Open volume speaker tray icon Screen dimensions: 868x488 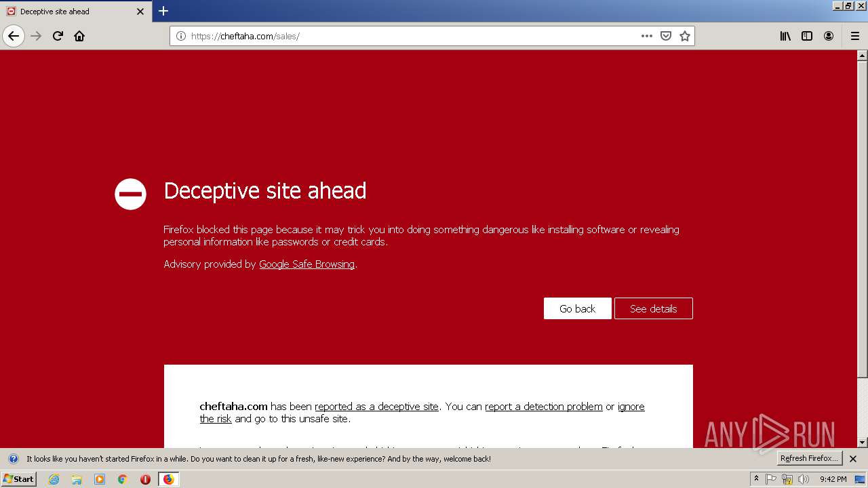[804, 479]
